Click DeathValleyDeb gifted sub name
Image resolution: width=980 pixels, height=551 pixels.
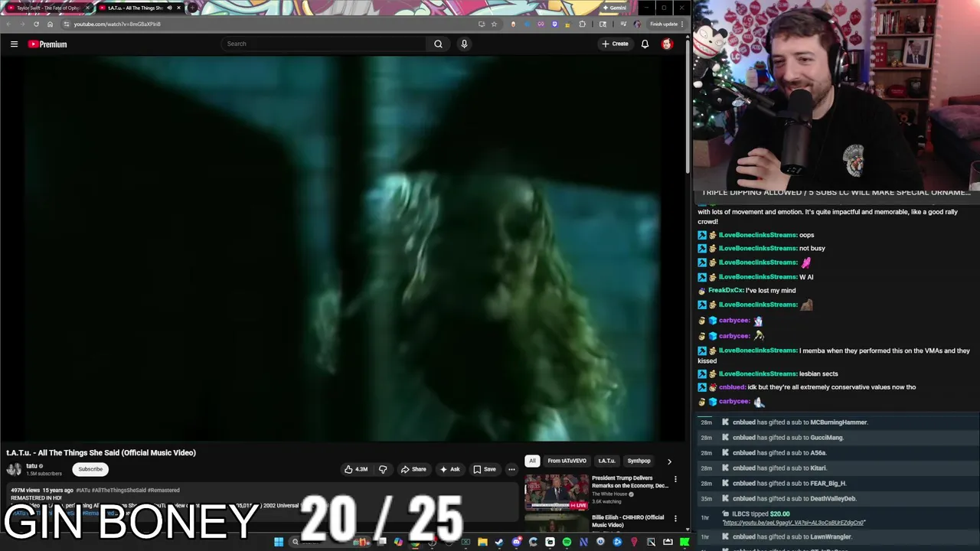833,499
